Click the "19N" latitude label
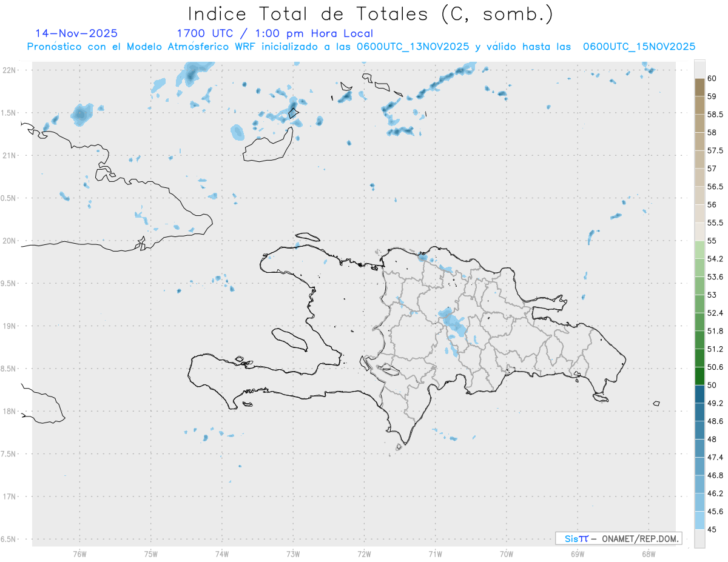The image size is (728, 562). [x=9, y=326]
